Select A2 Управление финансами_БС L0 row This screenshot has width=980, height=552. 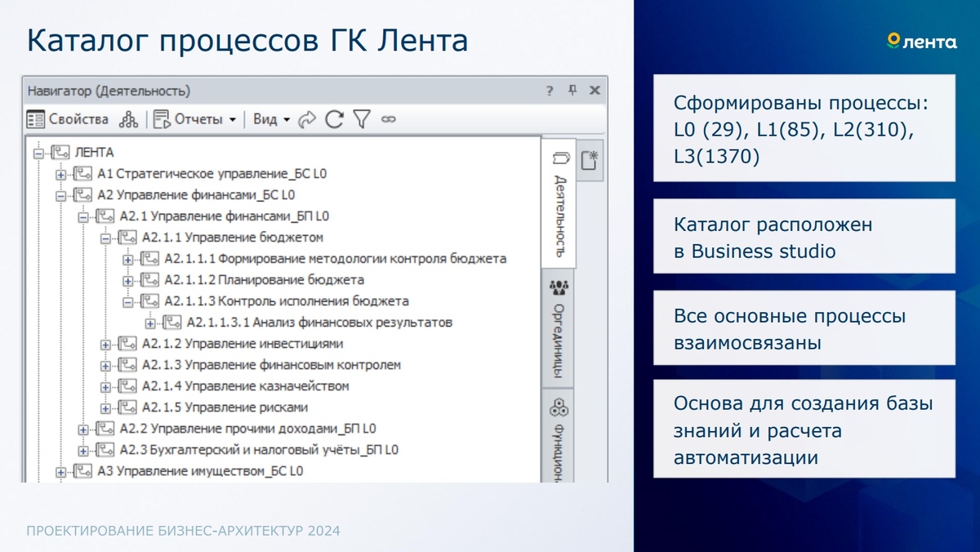pyautogui.click(x=196, y=195)
